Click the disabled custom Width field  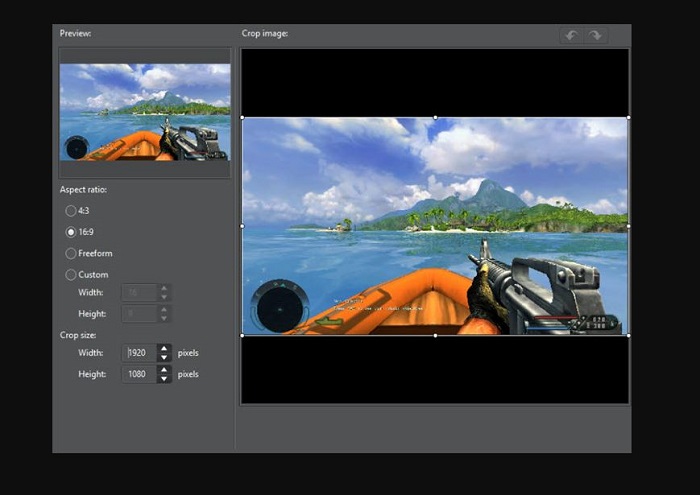point(140,292)
